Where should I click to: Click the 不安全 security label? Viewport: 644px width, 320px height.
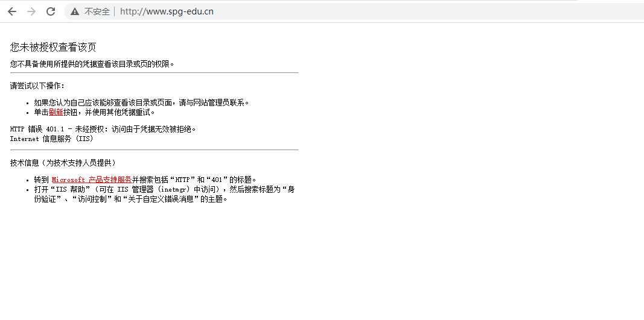(97, 11)
